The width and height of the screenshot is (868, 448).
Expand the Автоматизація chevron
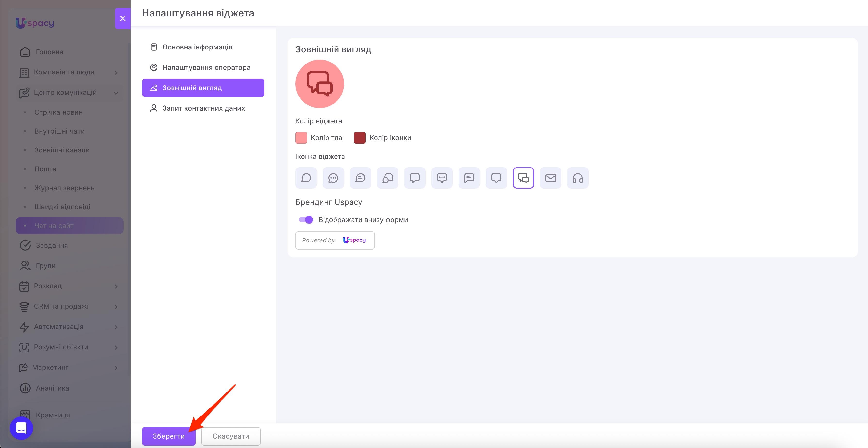tap(116, 327)
